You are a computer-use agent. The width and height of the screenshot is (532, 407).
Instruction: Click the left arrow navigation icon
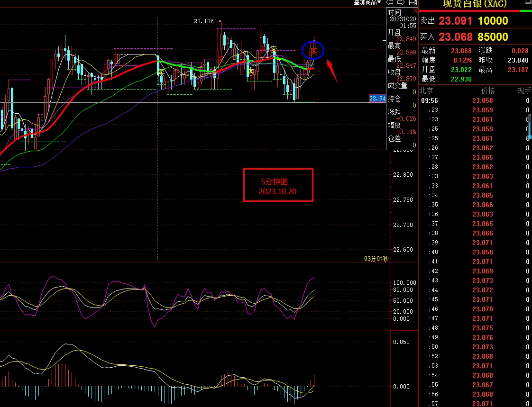point(390,2)
